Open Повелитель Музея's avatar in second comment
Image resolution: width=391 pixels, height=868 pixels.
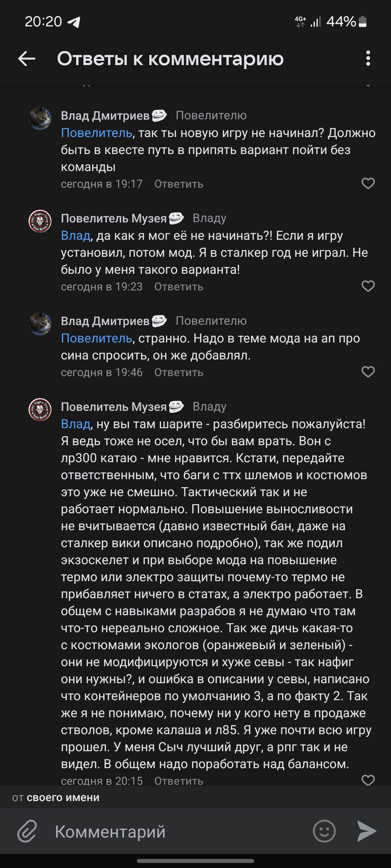tap(40, 221)
